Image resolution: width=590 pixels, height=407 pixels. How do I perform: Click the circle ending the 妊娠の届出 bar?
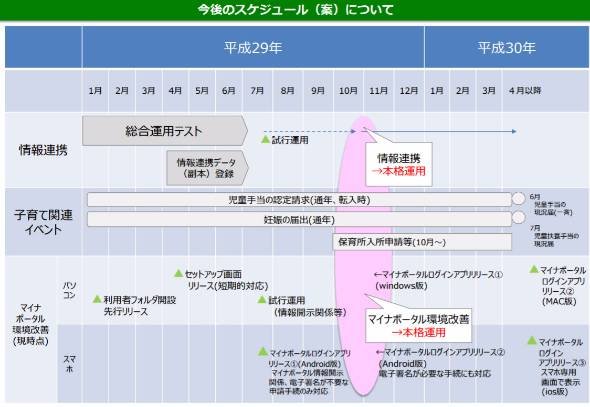(519, 217)
